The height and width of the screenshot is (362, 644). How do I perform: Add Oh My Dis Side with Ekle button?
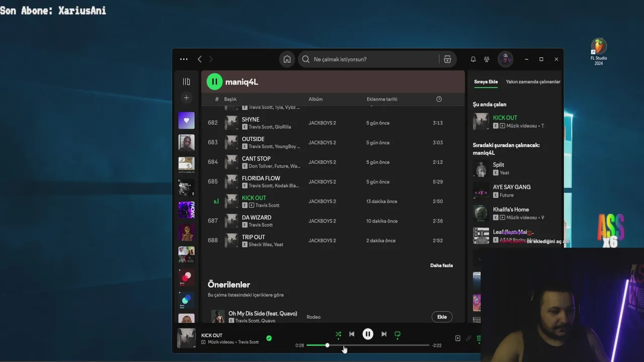click(x=442, y=317)
